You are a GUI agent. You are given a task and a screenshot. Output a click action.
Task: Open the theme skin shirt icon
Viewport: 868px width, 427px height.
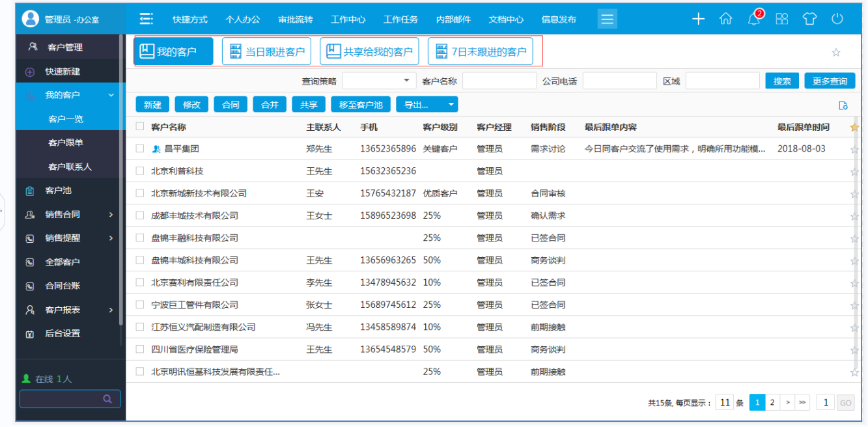(x=809, y=19)
